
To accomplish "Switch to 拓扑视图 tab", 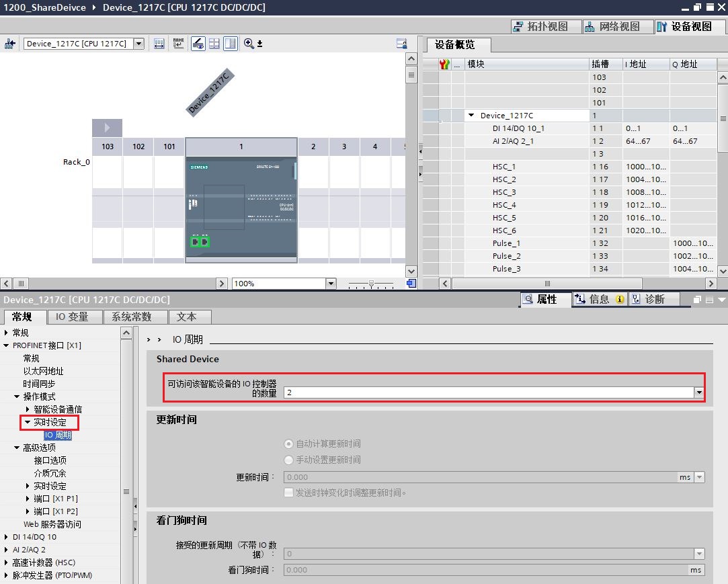I will tap(546, 26).
